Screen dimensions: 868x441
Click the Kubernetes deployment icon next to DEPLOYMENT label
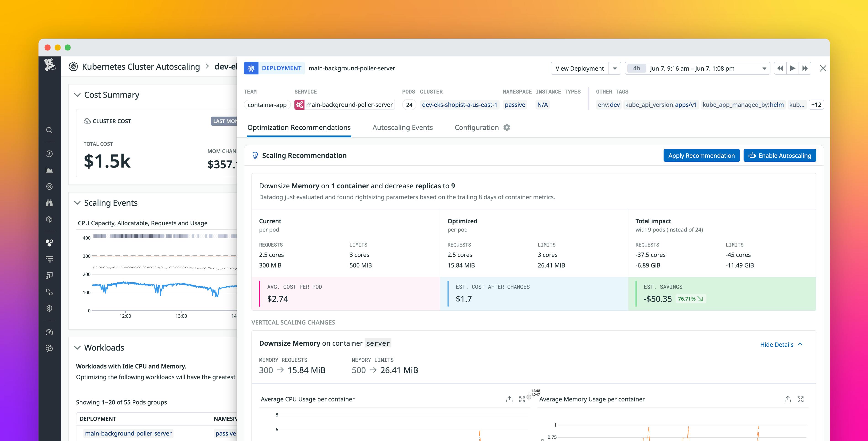coord(251,68)
